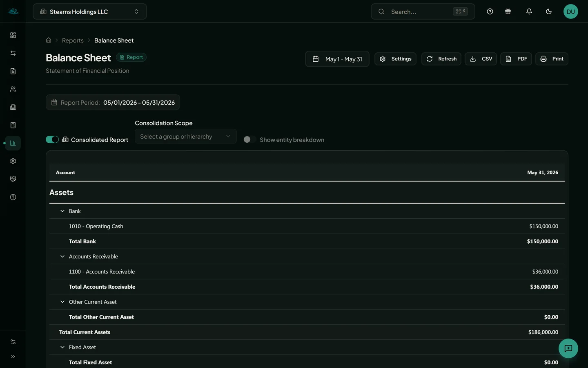Image resolution: width=588 pixels, height=368 pixels.
Task: Open the May 1 - May 31 date picker
Action: (x=337, y=59)
